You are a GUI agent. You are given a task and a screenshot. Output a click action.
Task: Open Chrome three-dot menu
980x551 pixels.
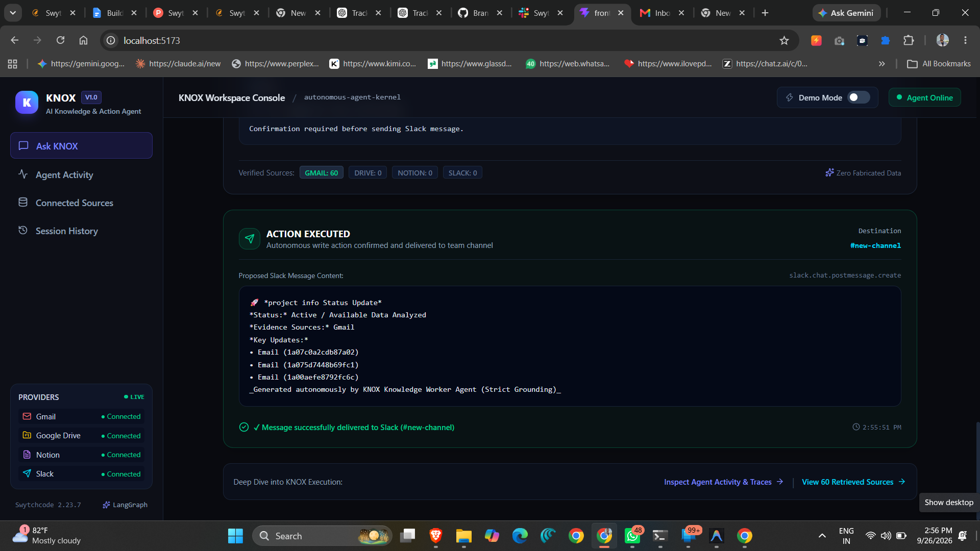(x=965, y=40)
